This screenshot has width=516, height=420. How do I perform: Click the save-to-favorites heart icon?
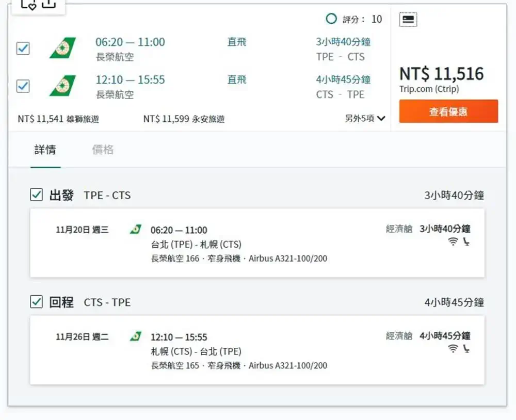point(28,4)
